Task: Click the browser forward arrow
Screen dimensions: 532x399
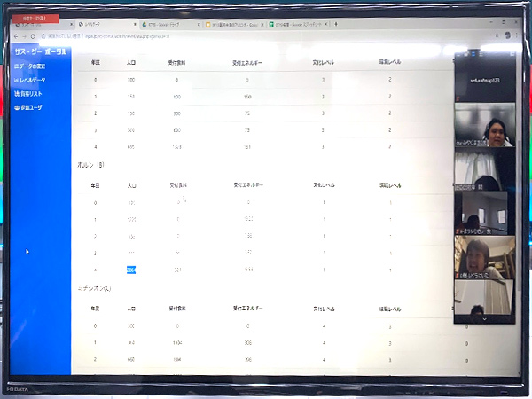Action: coord(24,36)
